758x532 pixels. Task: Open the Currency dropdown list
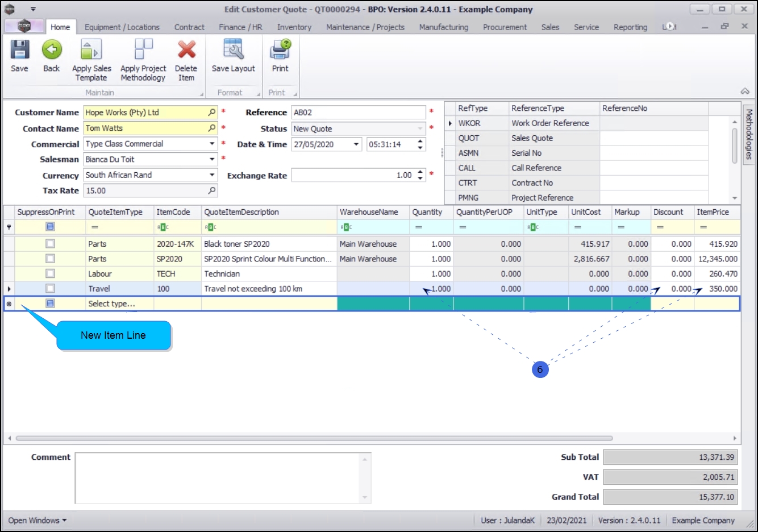[212, 175]
